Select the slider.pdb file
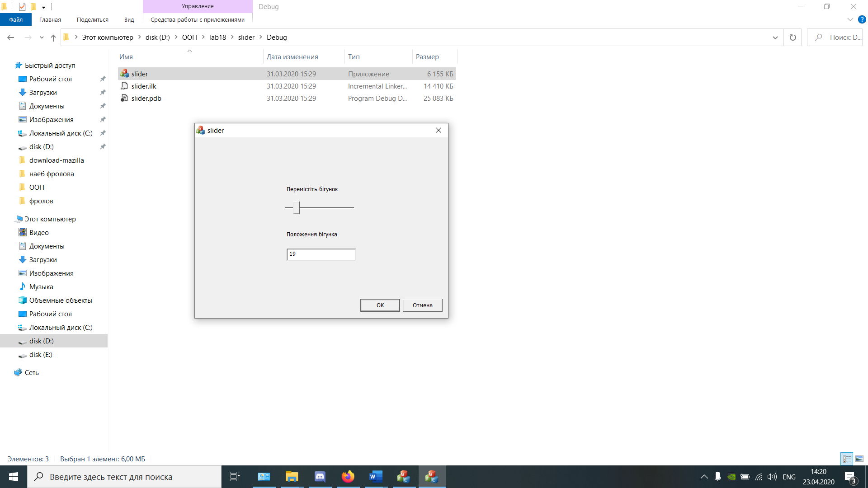868x488 pixels. pyautogui.click(x=287, y=98)
